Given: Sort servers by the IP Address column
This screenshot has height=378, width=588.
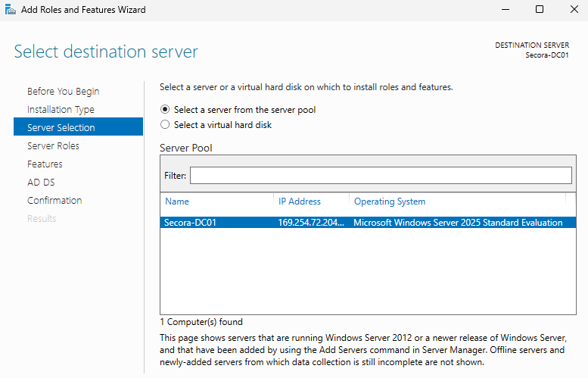Looking at the screenshot, I should pos(300,201).
